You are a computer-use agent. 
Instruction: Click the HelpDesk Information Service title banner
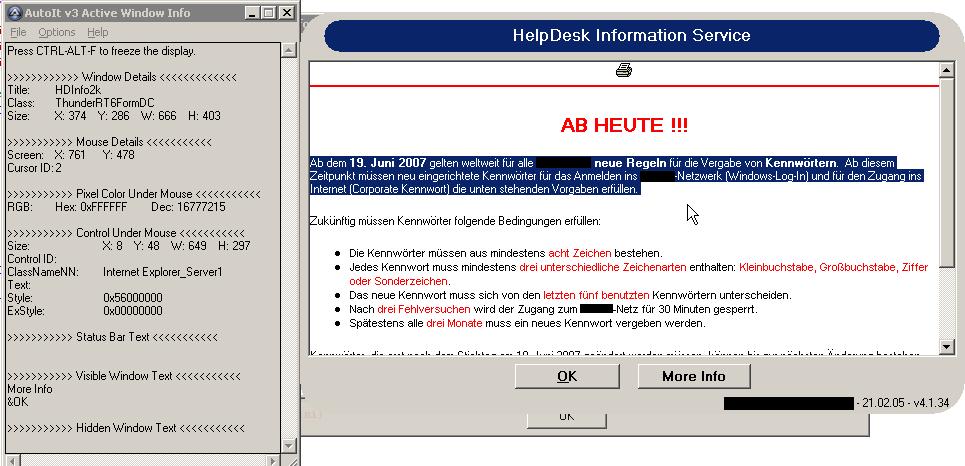(630, 36)
